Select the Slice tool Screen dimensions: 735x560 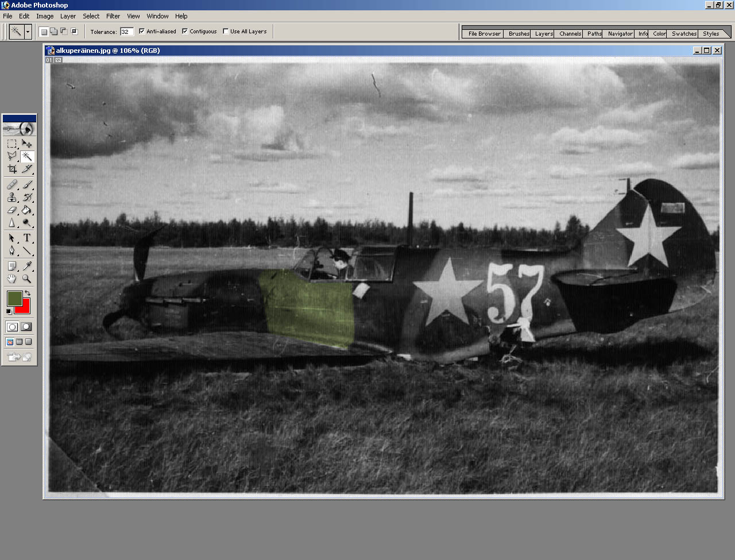[x=27, y=169]
